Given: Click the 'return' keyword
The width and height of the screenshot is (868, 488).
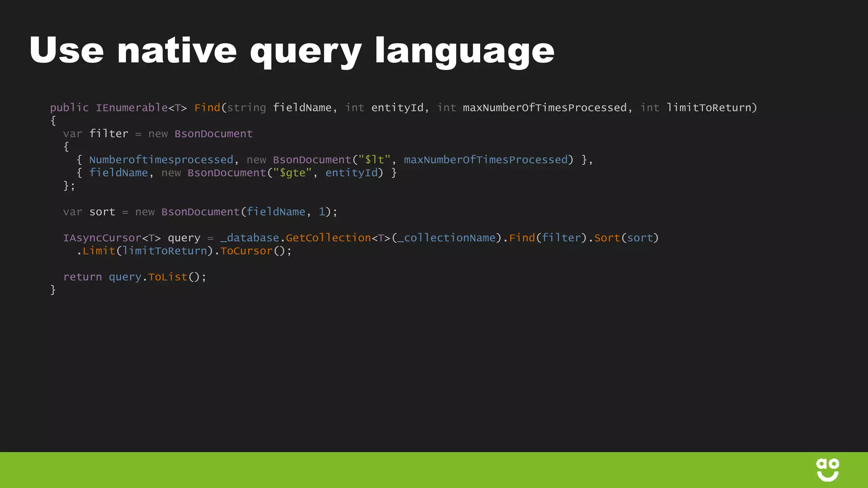Looking at the screenshot, I should click(x=83, y=277).
